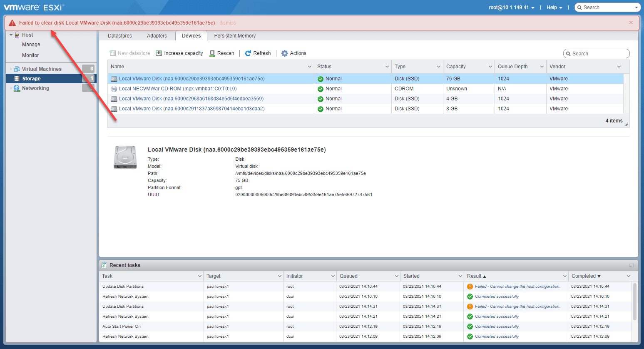Screen dimensions: 644x349
Task: Click the Increase capacity icon
Action: 159,53
